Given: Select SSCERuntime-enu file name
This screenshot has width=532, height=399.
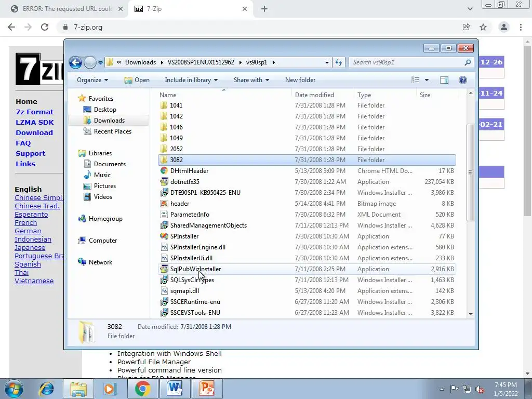Looking at the screenshot, I should 195,302.
